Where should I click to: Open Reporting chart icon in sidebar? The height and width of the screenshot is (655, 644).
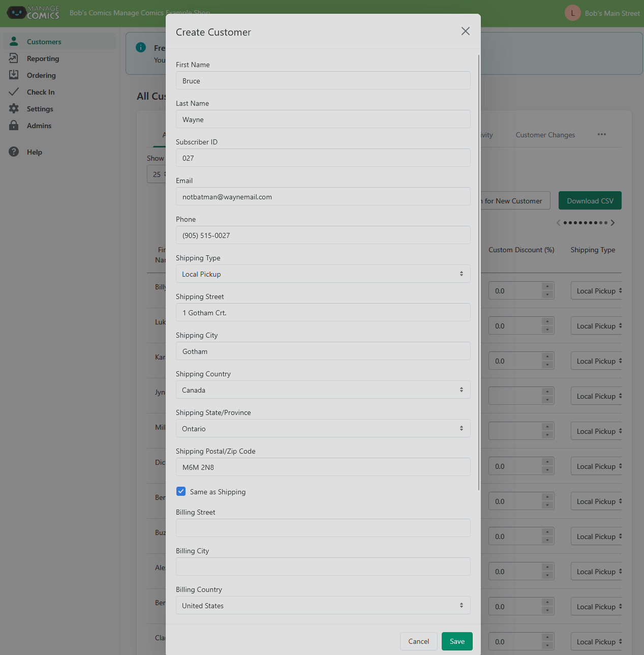(x=14, y=58)
